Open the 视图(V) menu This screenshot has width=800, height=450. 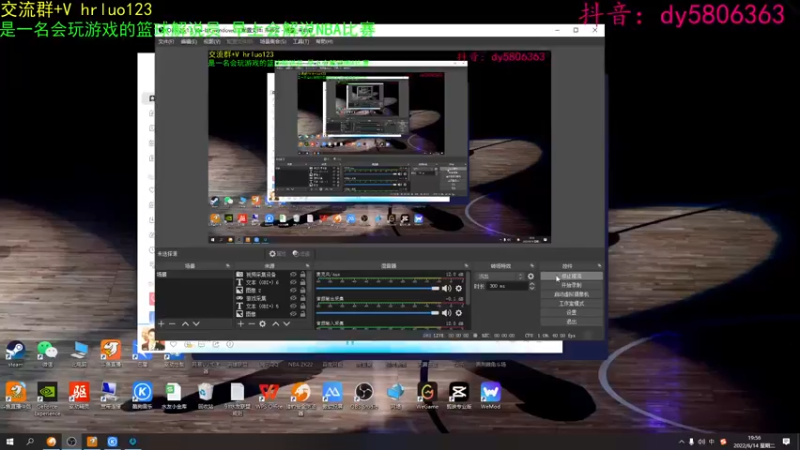[x=212, y=41]
